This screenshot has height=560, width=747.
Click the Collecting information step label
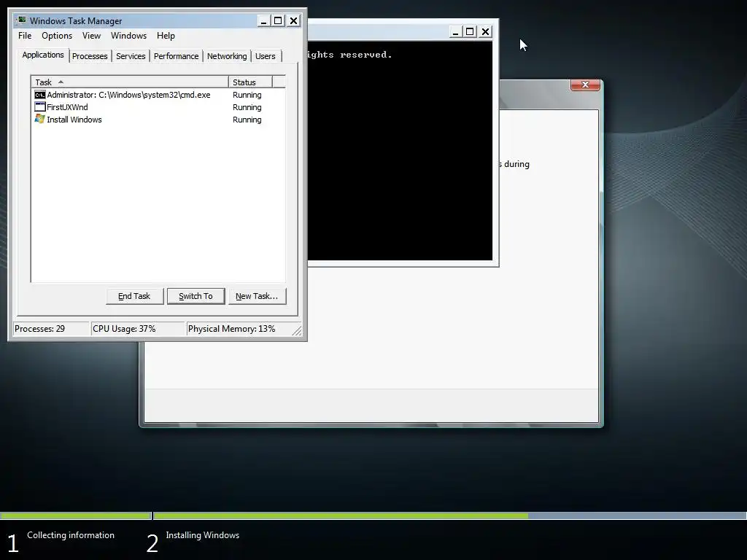[x=71, y=535]
